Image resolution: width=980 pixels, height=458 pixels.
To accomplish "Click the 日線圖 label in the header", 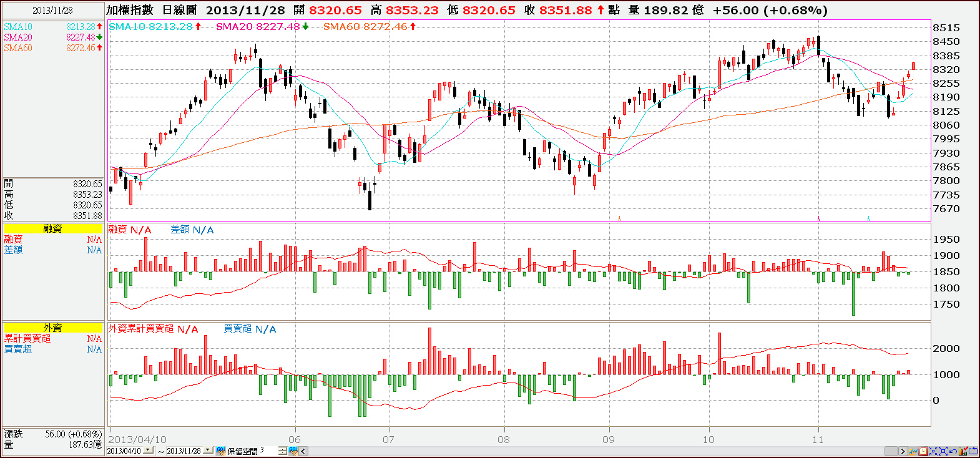I will point(179,10).
